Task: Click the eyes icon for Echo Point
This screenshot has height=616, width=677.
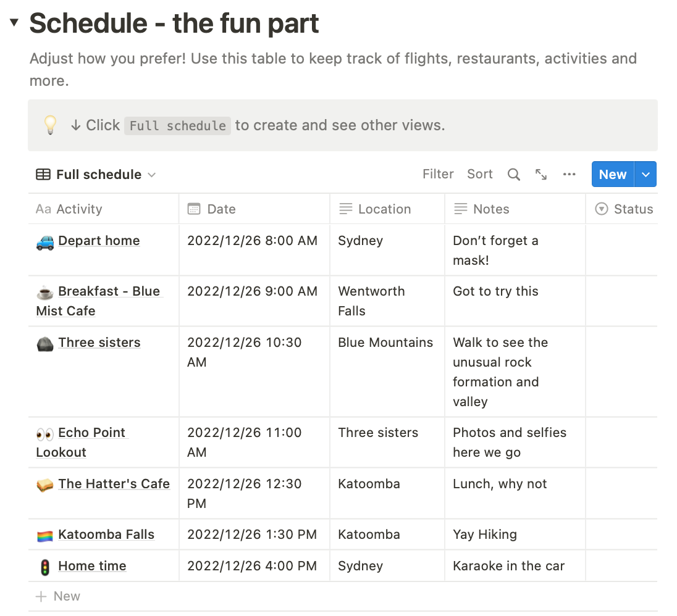Action: tap(45, 433)
